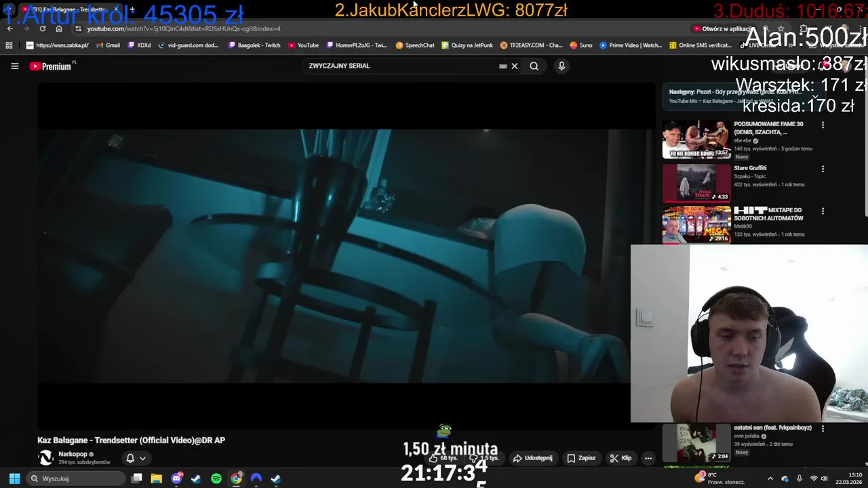Screen dimensions: 868x488
Task: Open 'HIT MIXTAPE DO SOBOTNICH AUTOMATÓW' thumbnail
Action: pos(696,224)
